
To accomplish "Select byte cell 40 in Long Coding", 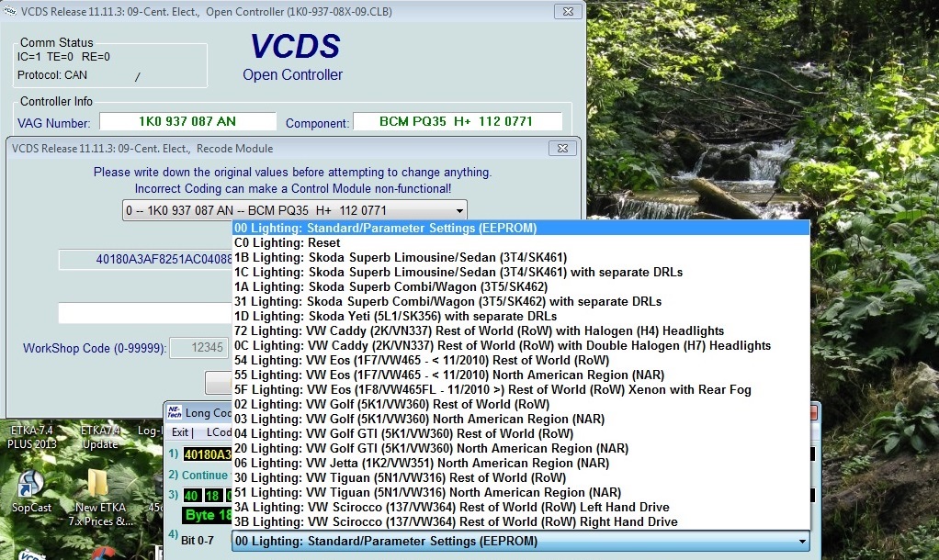I will [x=191, y=496].
